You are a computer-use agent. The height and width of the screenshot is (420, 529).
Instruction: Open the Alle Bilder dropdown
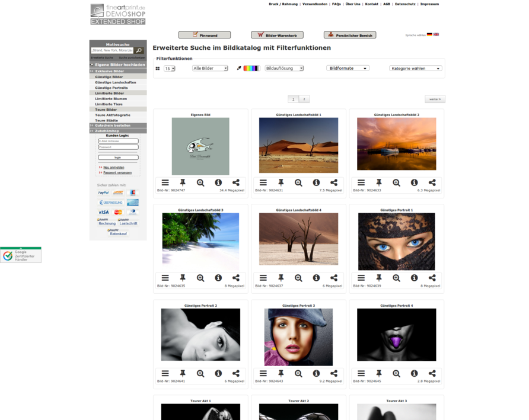point(210,68)
